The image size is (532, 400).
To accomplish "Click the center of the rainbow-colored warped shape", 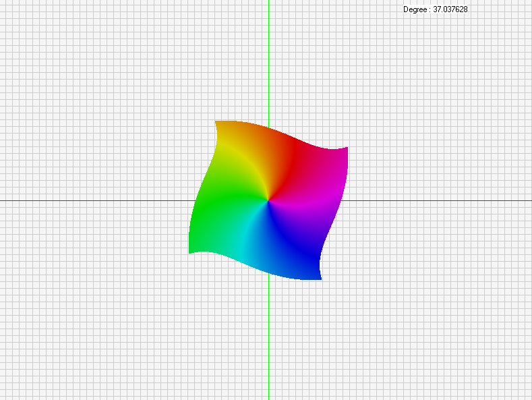I will 268,200.
